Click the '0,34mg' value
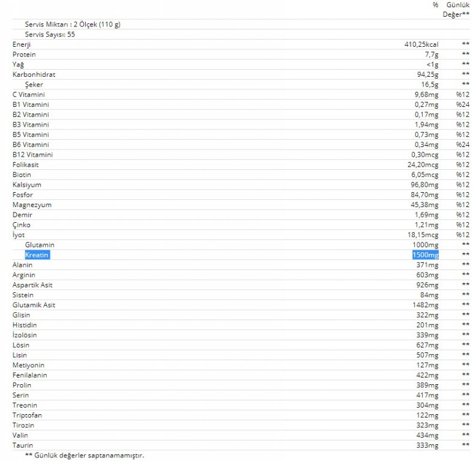The height and width of the screenshot is (461, 476). point(427,145)
